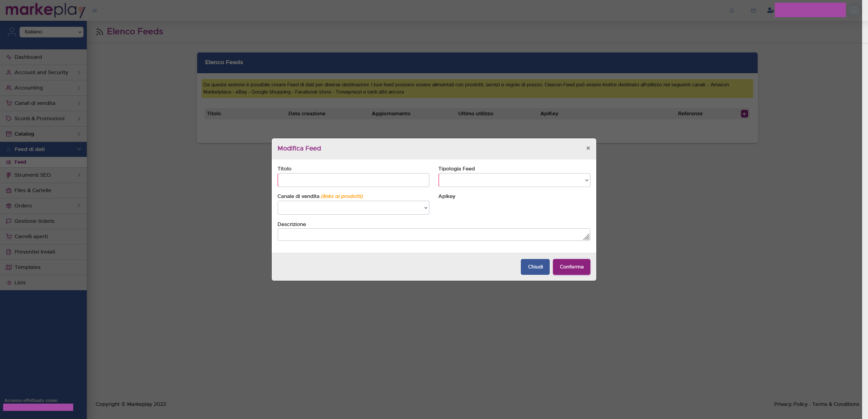Viewport: 868px width, 419px height.
Task: Expand the Catalog menu section
Action: pos(43,134)
